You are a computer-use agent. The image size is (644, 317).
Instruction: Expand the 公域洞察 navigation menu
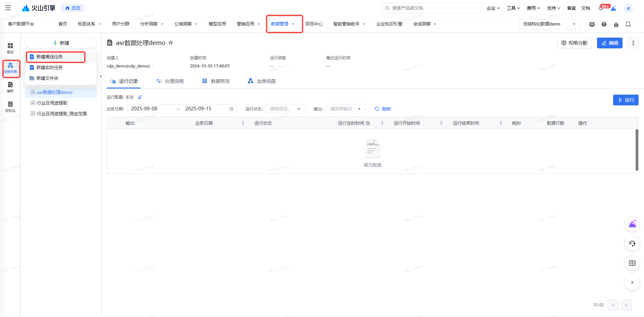coord(186,24)
